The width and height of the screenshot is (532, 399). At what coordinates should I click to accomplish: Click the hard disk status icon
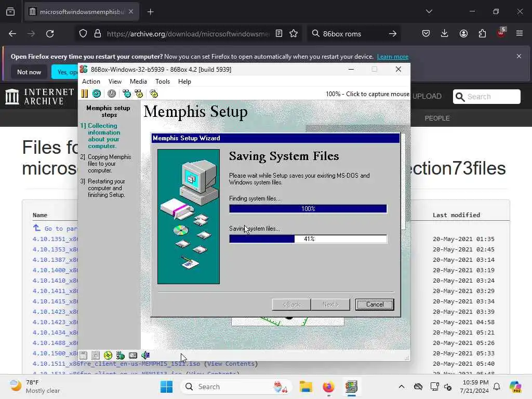coord(133,355)
